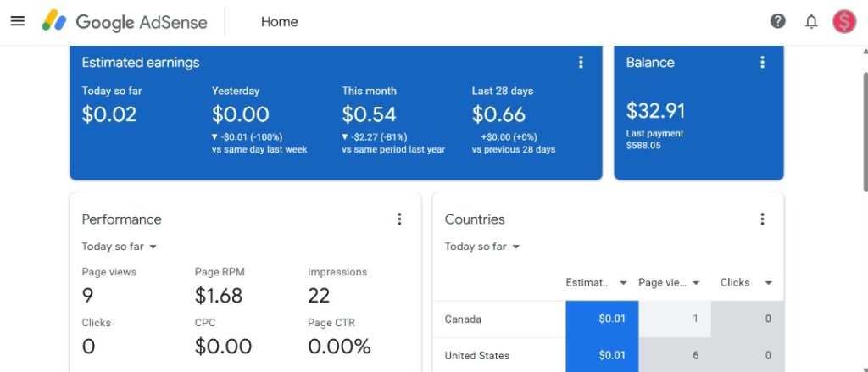The image size is (868, 372).
Task: Open Estimated earnings card options menu
Action: 581,62
